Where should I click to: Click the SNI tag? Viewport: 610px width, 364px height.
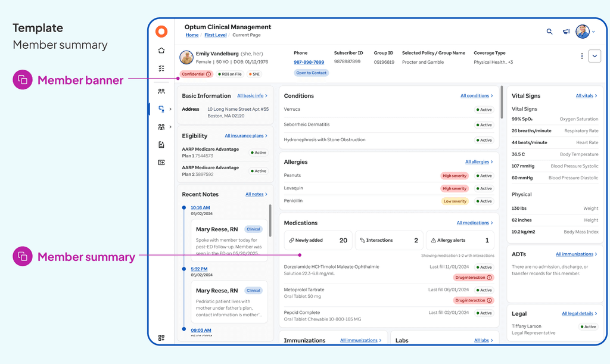pos(254,74)
